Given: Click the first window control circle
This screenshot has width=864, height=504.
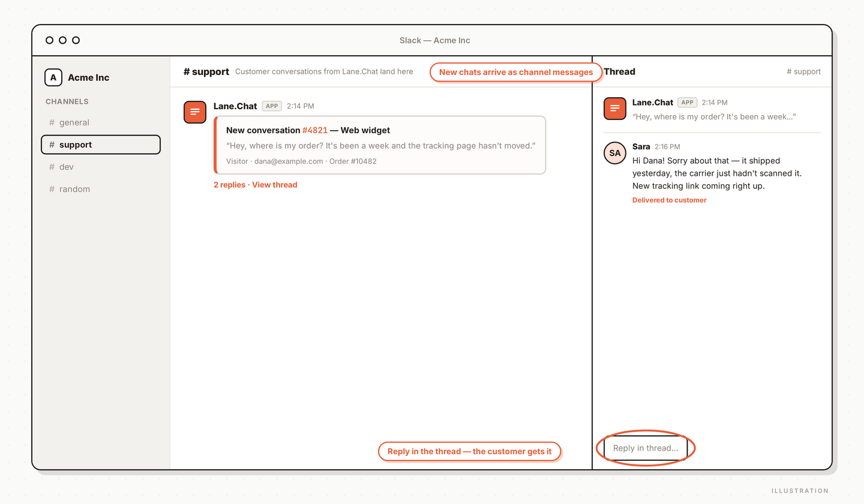Looking at the screenshot, I should click(x=49, y=40).
